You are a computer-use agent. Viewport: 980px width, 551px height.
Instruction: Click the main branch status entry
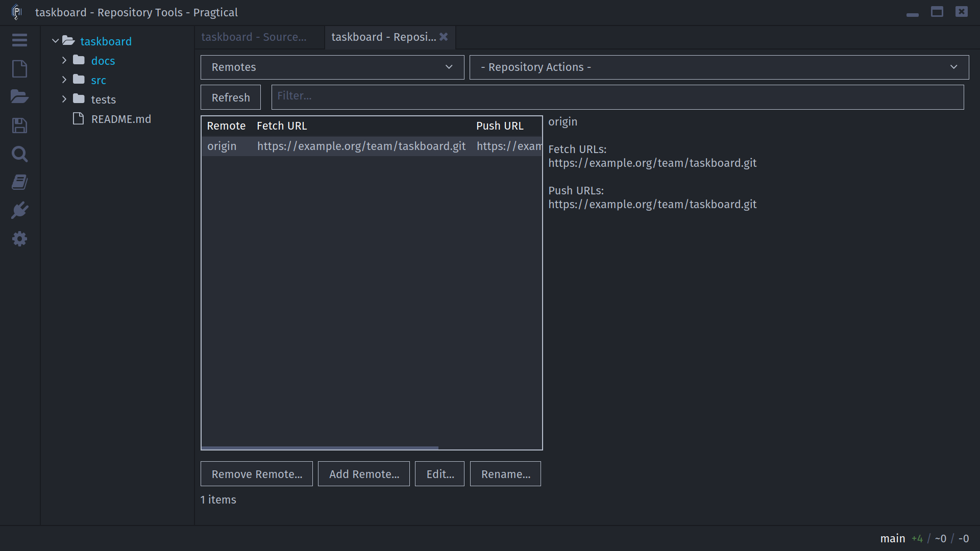click(x=893, y=539)
